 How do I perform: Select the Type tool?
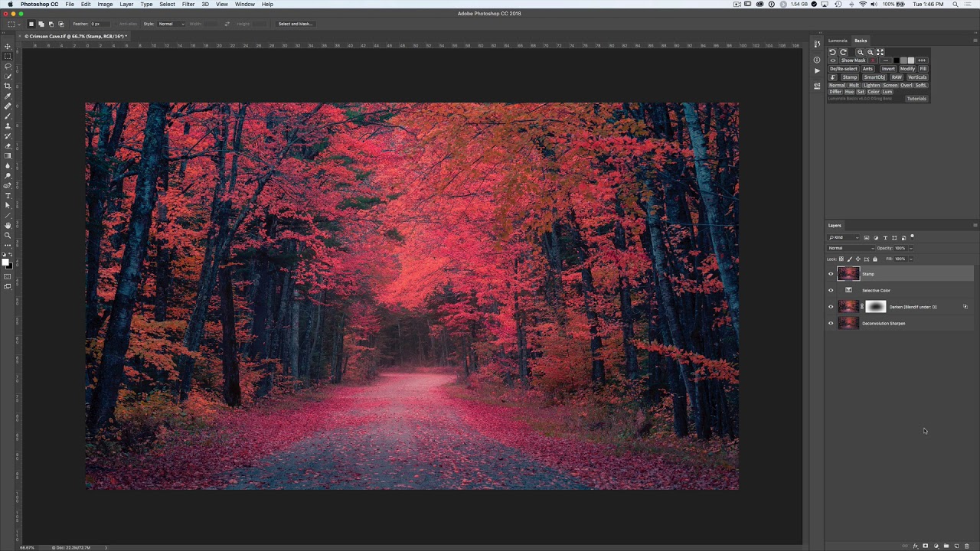coord(8,195)
